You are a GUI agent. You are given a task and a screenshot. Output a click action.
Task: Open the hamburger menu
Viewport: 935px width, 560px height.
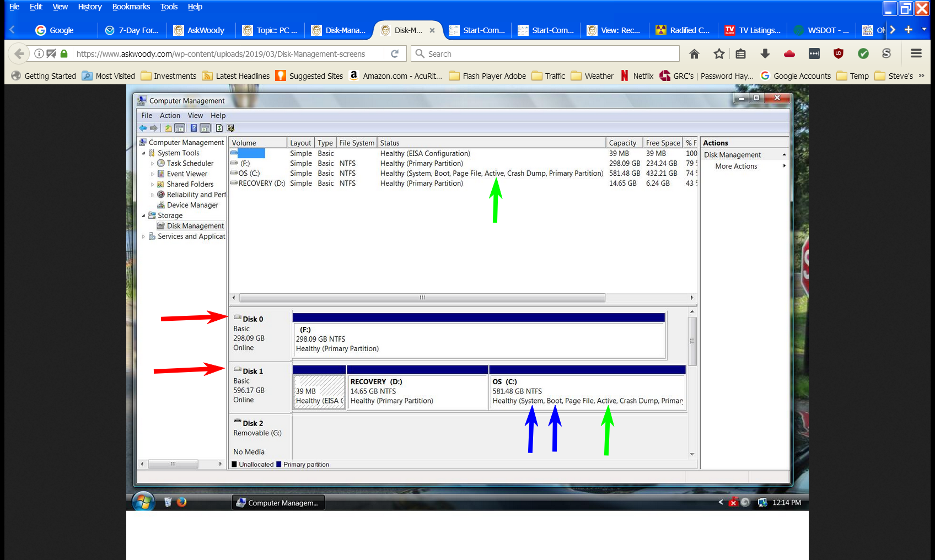pyautogui.click(x=916, y=54)
